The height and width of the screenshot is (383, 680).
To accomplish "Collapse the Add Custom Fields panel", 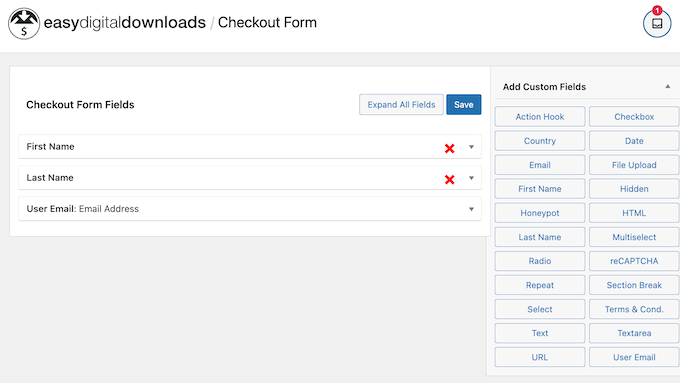I will (x=668, y=87).
